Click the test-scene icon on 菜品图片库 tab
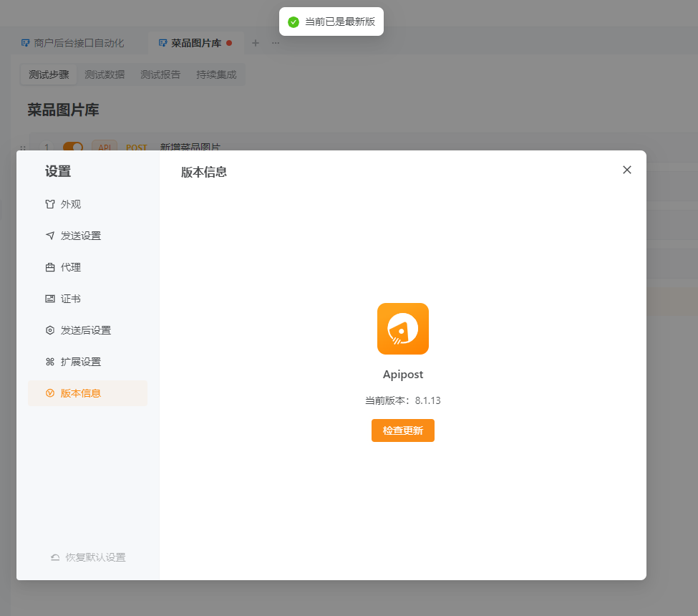The height and width of the screenshot is (616, 698). coord(163,43)
